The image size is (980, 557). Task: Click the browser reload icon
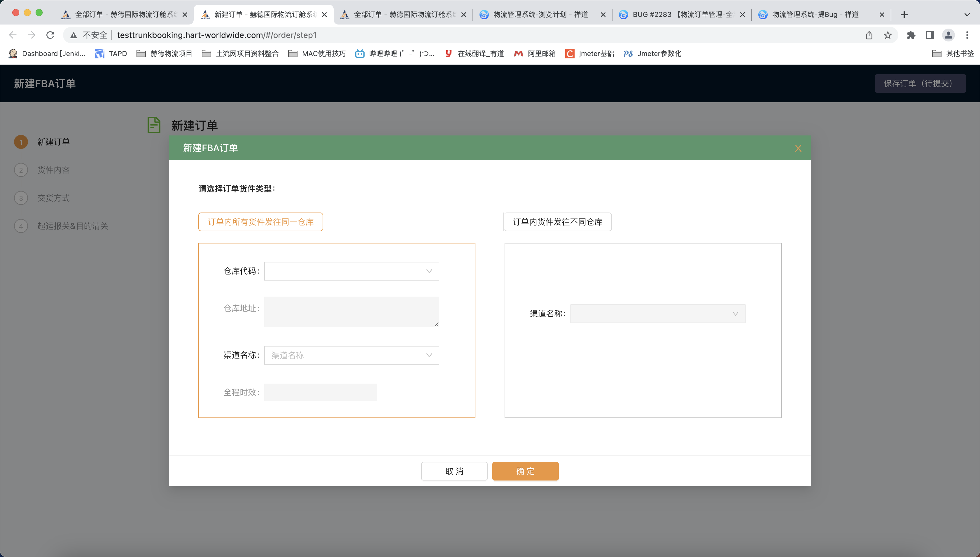coord(50,35)
